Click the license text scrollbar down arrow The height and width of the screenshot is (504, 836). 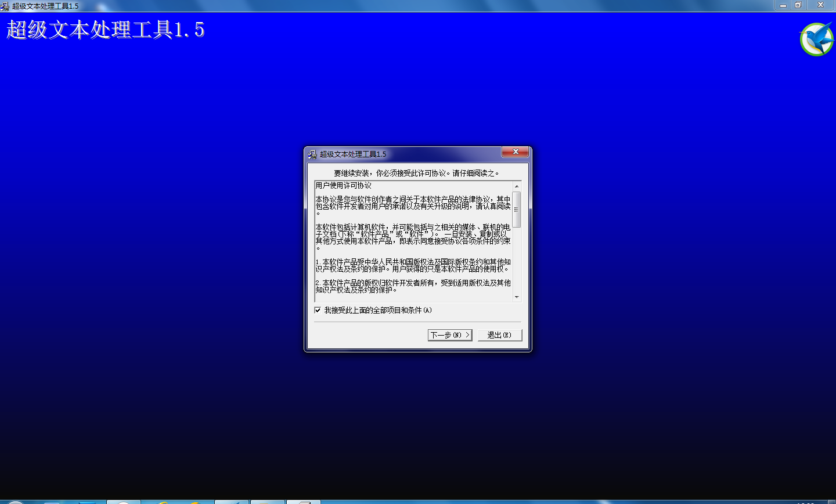517,297
